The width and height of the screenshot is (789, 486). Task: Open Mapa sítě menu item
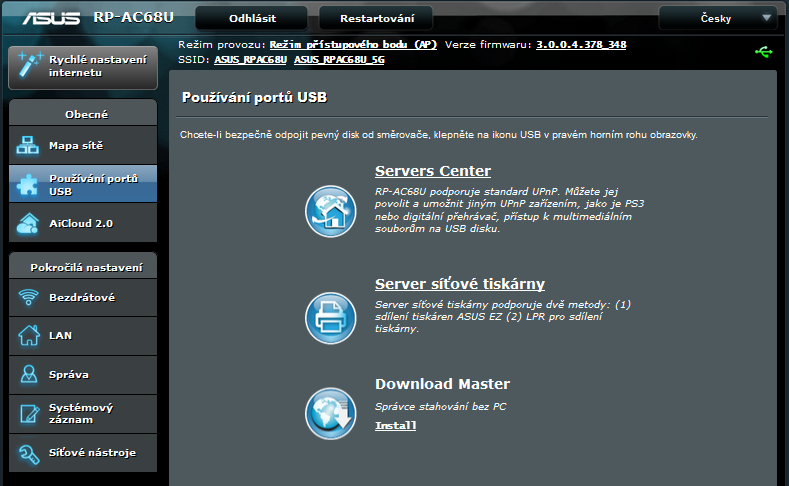[x=83, y=145]
